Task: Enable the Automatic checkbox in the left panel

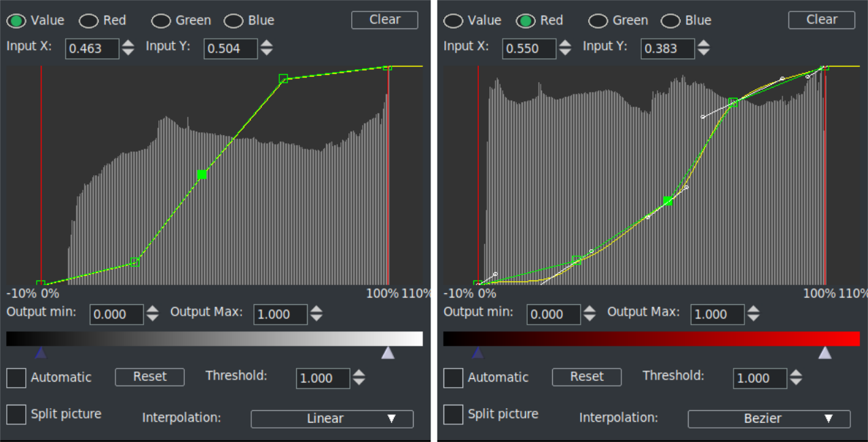Action: tap(16, 378)
